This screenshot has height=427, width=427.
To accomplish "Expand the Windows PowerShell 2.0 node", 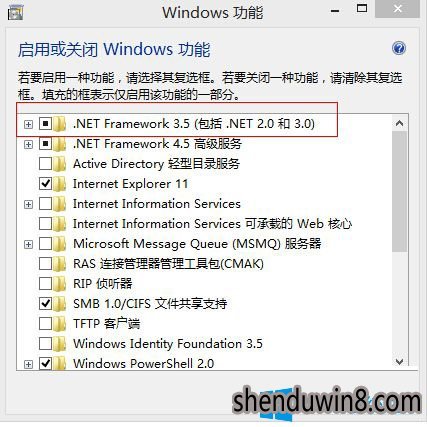I will click(28, 364).
